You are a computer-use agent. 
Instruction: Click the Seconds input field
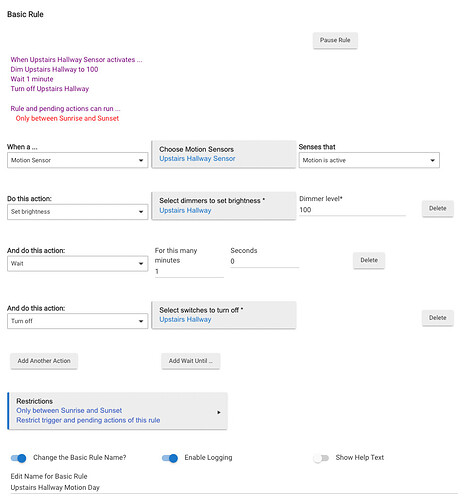click(x=265, y=262)
